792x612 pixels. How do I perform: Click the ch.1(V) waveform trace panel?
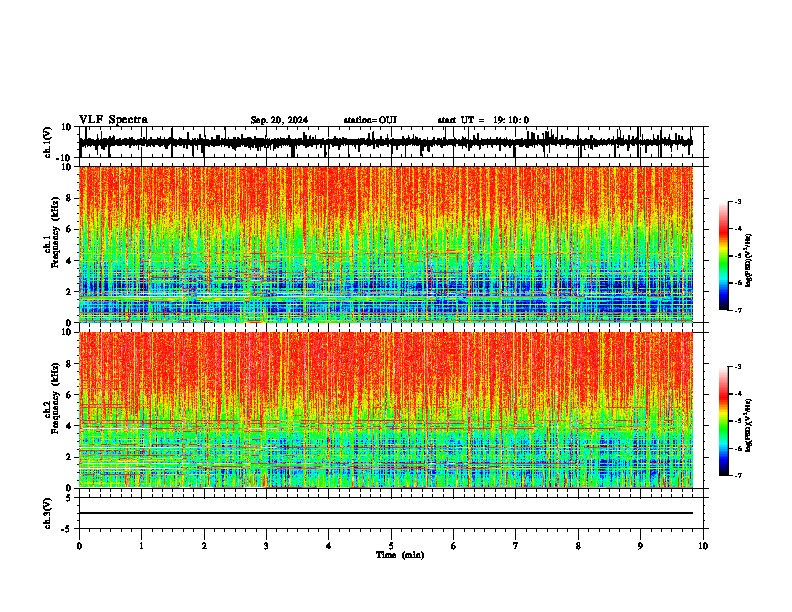tap(390, 142)
